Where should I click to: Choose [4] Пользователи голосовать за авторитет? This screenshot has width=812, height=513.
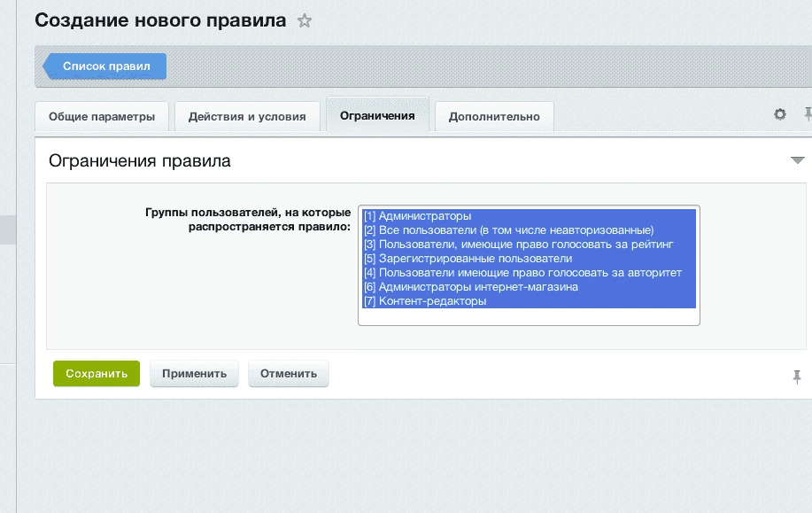[529, 273]
